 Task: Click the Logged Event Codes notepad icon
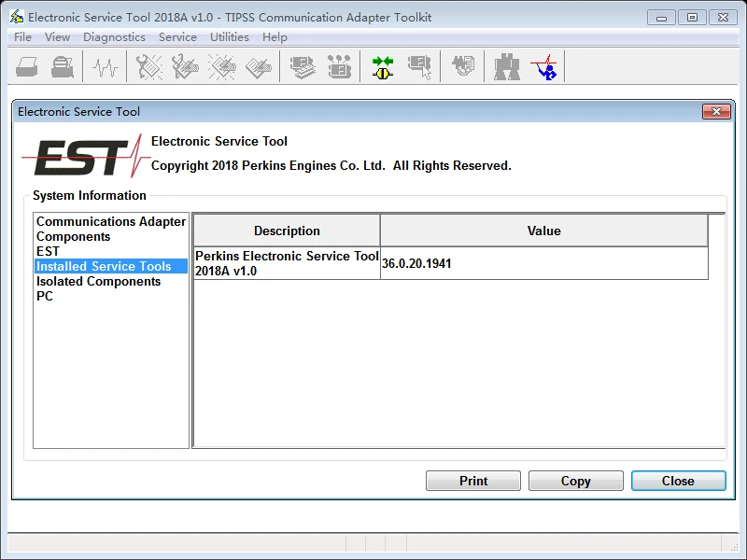[x=259, y=66]
